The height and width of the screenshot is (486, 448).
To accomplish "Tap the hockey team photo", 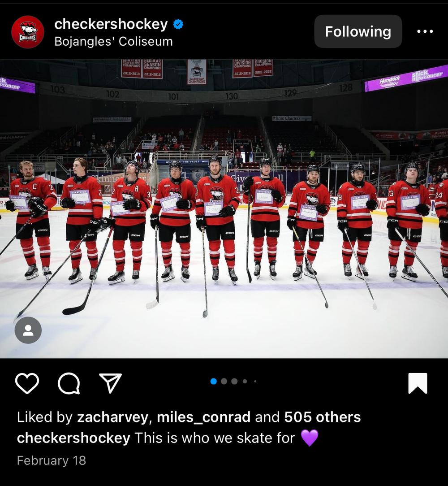I will tap(224, 208).
